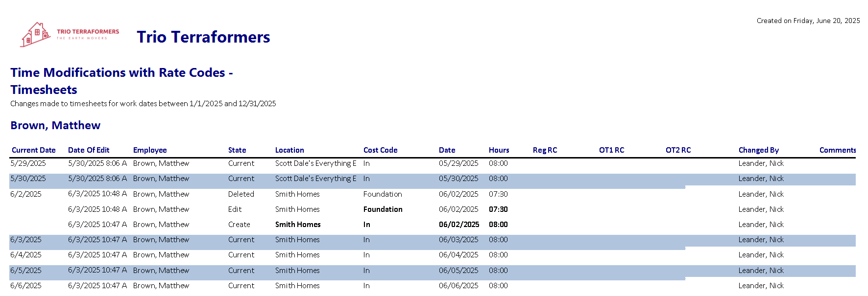Viewport: 868px width, 296px height.
Task: Click the Trio Terraformers house logo
Action: (x=35, y=34)
